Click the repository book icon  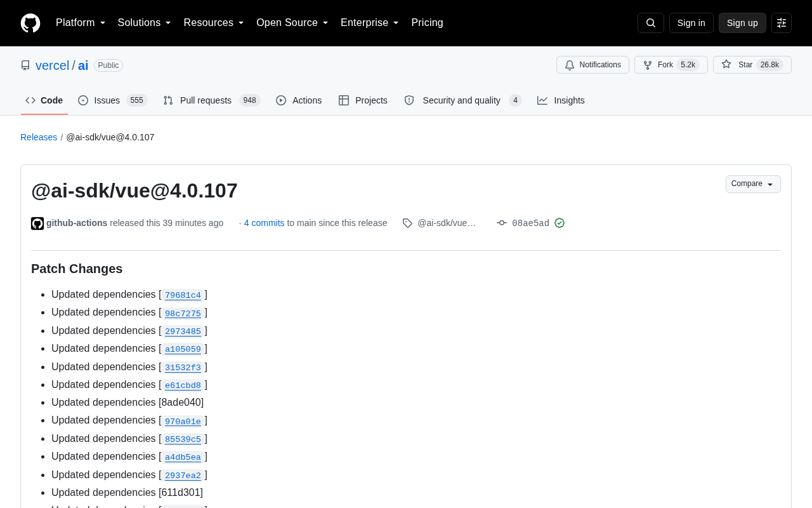[x=25, y=65]
